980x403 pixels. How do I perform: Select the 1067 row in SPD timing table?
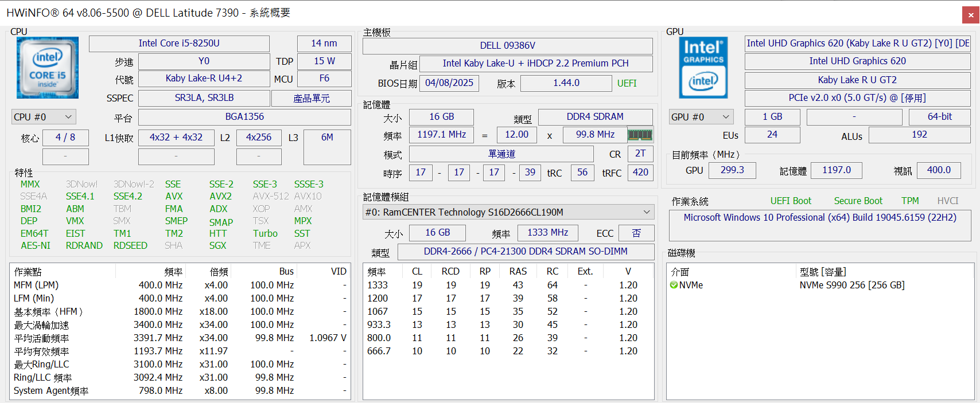(508, 311)
